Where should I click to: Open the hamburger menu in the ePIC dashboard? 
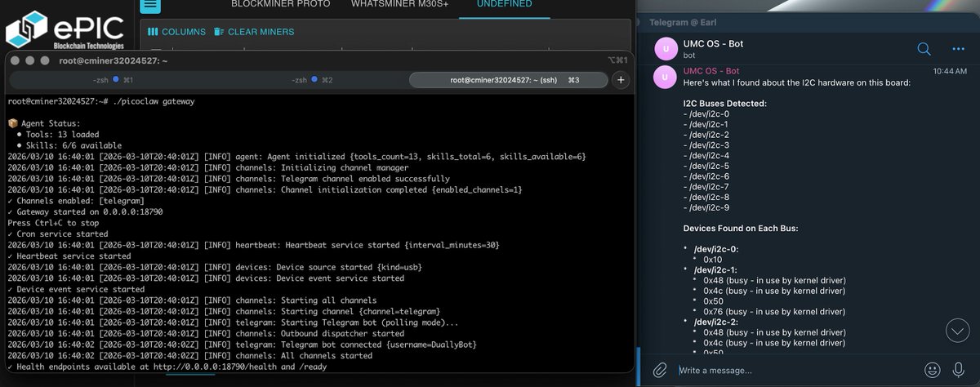149,4
